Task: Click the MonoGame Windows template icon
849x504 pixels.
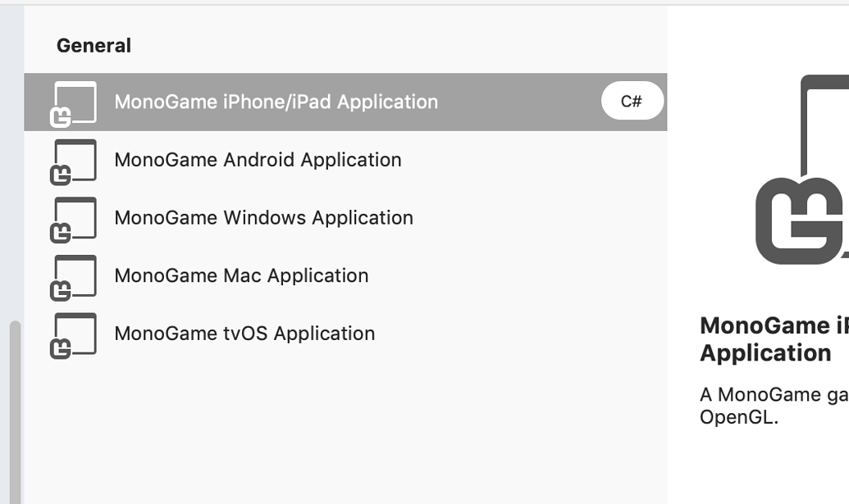Action: [x=73, y=220]
